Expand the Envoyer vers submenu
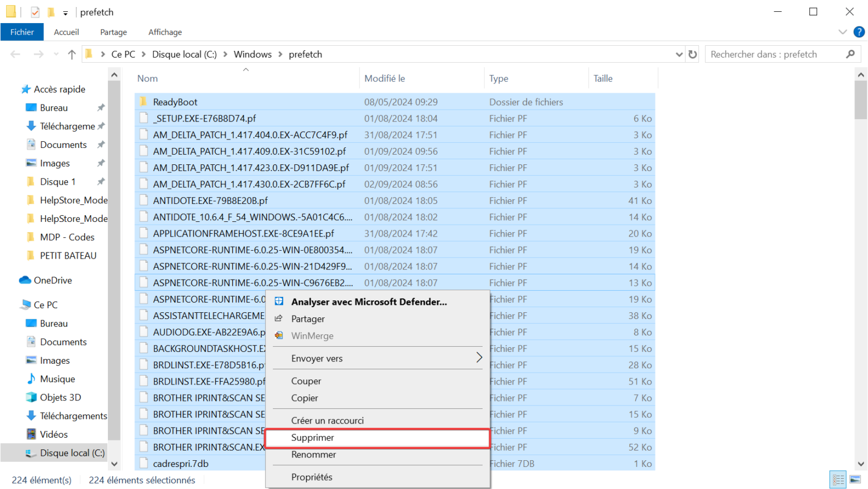 coord(479,358)
